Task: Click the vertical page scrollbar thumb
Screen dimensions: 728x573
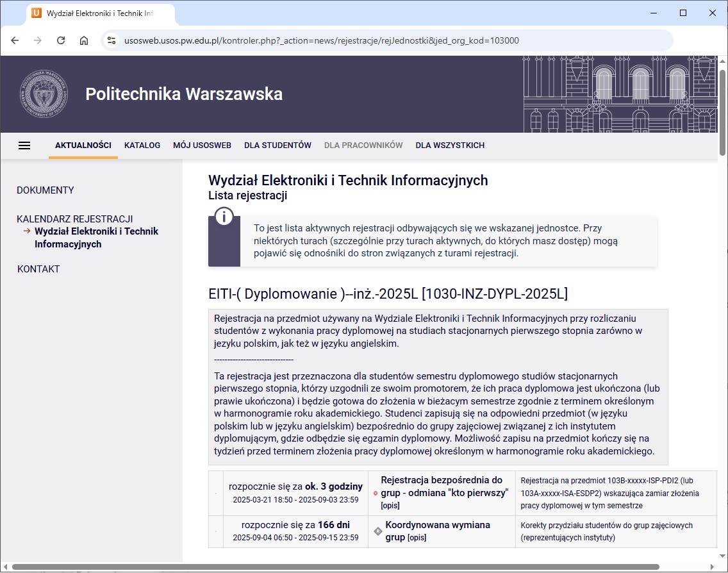Action: coord(722,112)
